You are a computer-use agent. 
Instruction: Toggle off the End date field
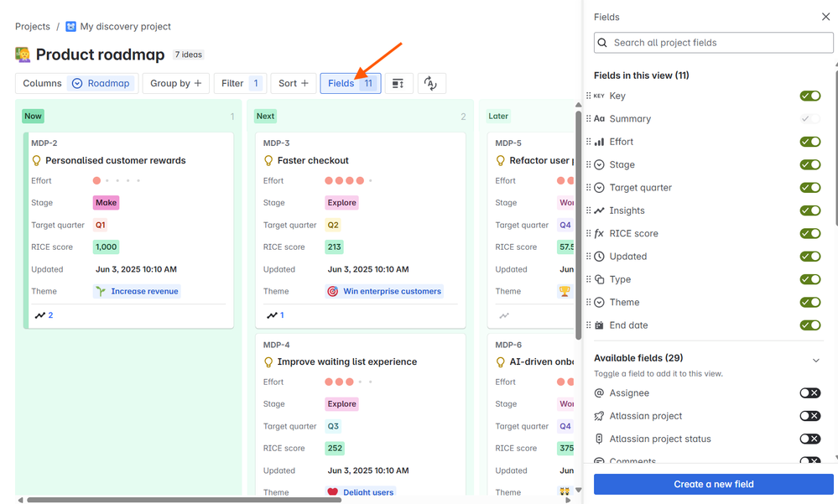tap(810, 325)
